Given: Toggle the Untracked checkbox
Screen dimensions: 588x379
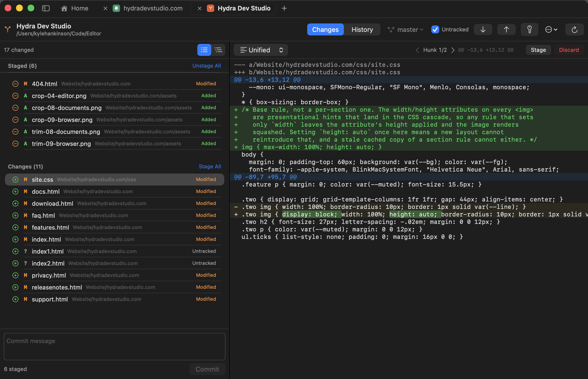Looking at the screenshot, I should tap(435, 30).
